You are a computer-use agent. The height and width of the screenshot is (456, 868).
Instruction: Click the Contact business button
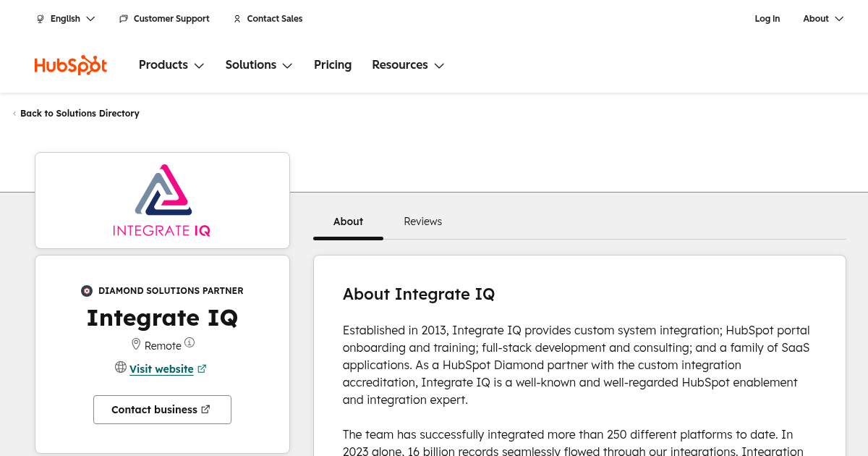pos(162,410)
